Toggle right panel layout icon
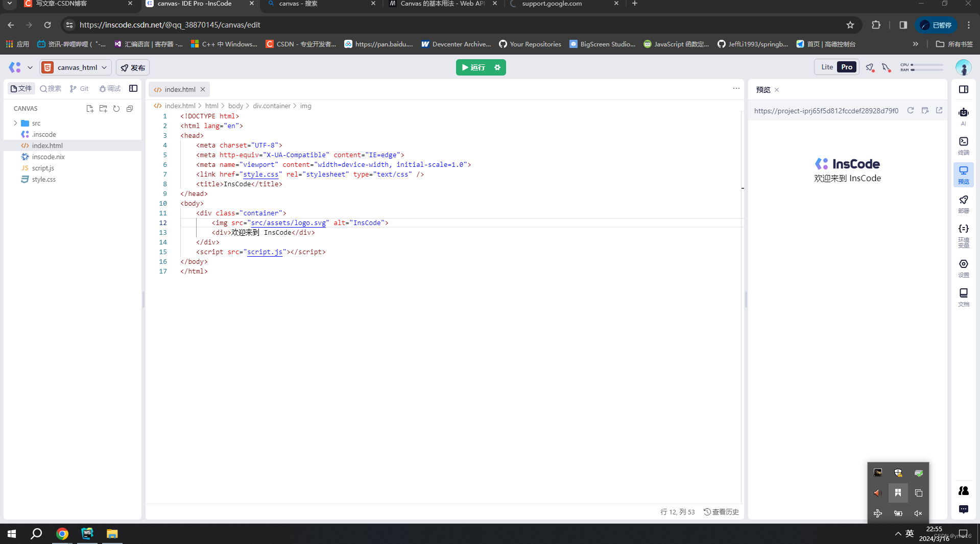This screenshot has height=544, width=980. point(964,89)
